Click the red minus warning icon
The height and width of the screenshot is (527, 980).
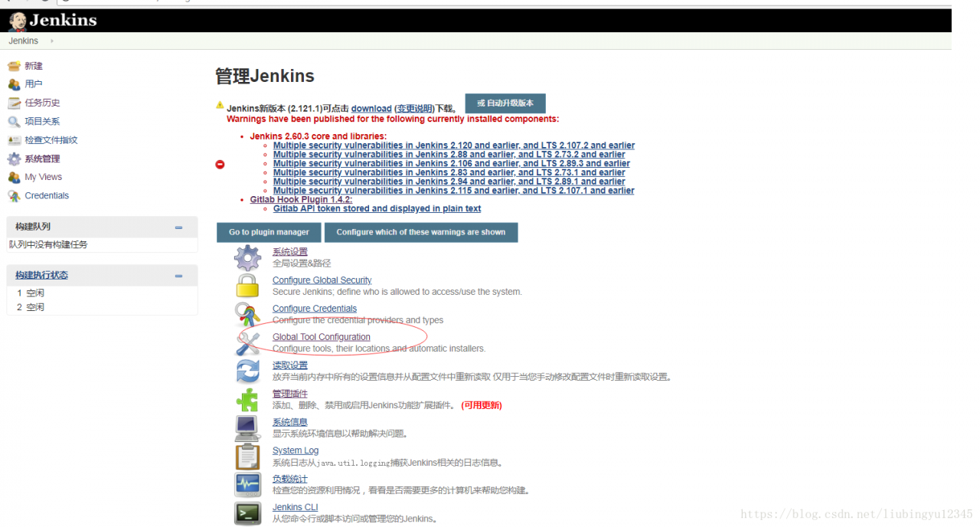220,164
